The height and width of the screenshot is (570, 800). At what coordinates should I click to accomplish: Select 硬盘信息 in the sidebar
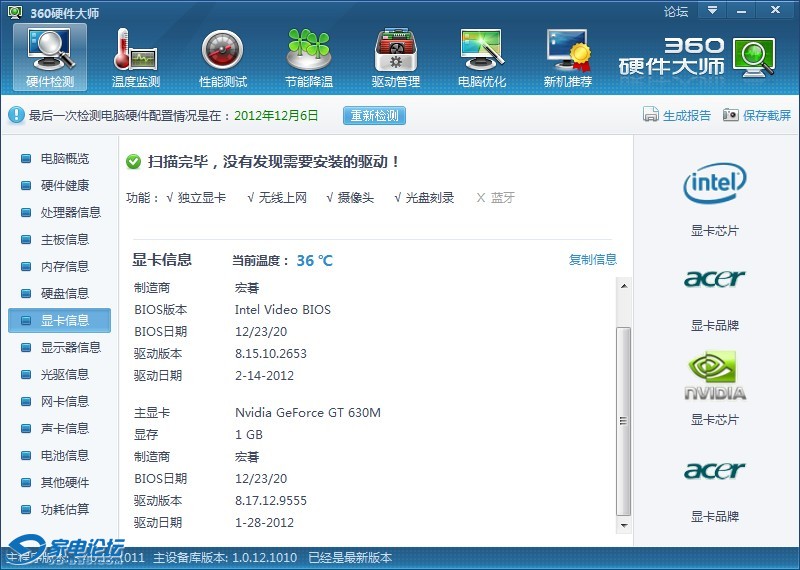(64, 294)
